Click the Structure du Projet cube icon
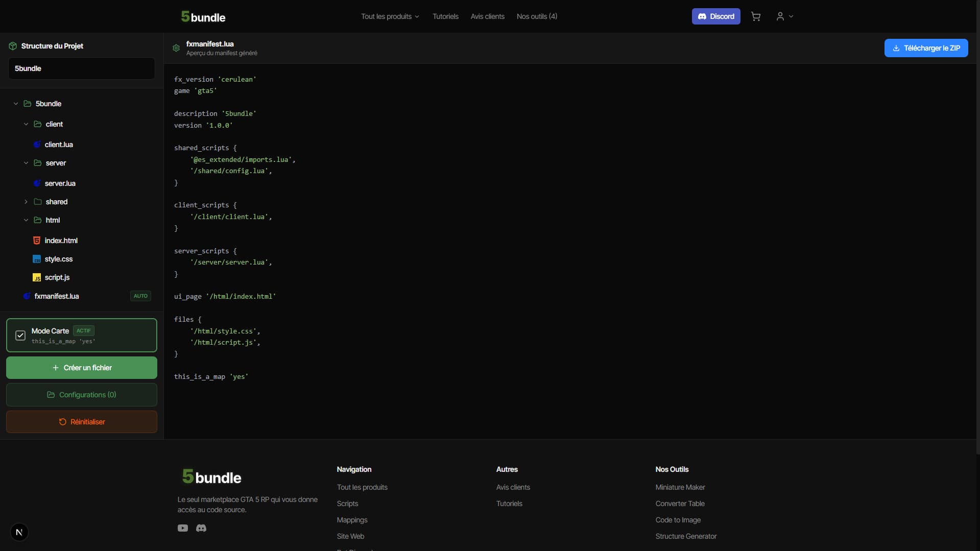Viewport: 980px width, 551px height. (x=13, y=46)
